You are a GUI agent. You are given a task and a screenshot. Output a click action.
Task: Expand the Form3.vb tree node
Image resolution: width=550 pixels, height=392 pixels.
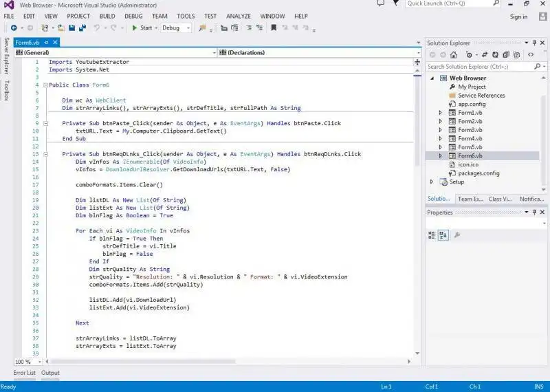(441, 130)
